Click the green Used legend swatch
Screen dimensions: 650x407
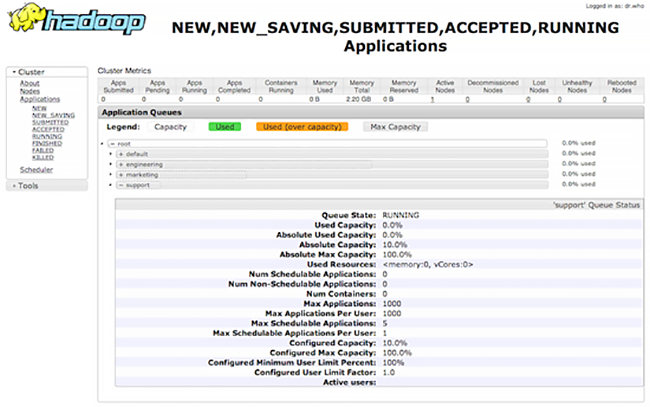click(225, 127)
